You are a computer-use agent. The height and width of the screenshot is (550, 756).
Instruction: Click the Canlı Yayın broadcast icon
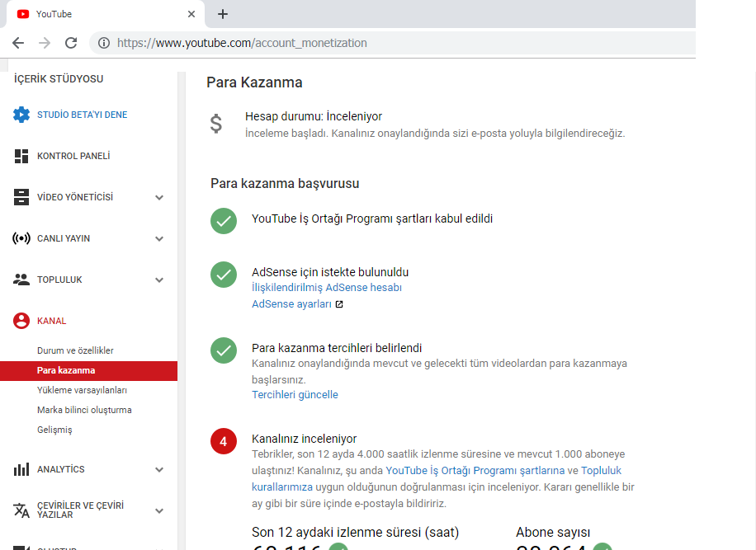click(21, 238)
